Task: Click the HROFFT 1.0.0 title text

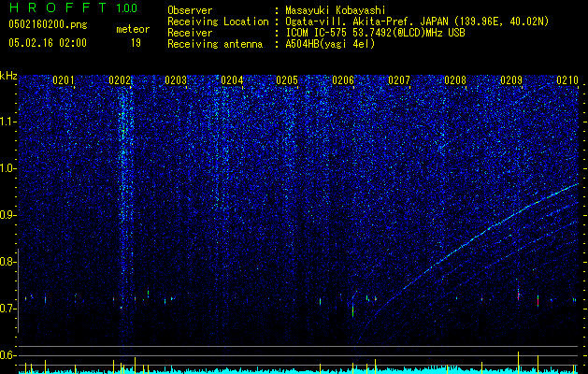Action: [x=73, y=7]
